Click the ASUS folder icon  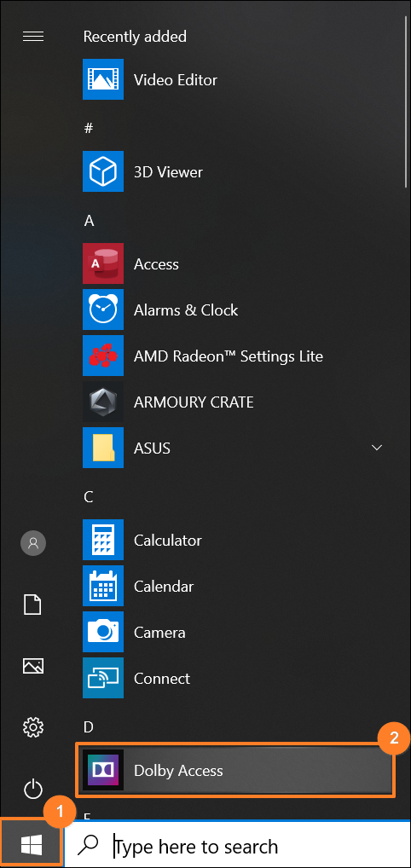pos(103,448)
